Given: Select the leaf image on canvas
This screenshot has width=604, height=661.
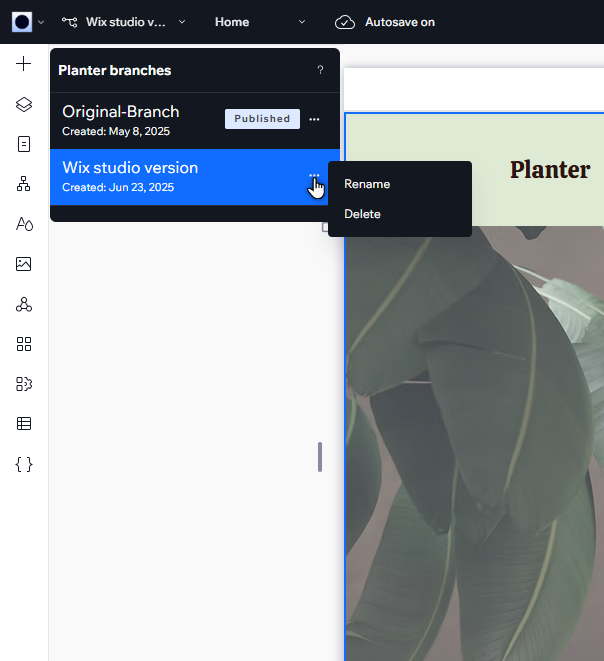Looking at the screenshot, I should 475,443.
